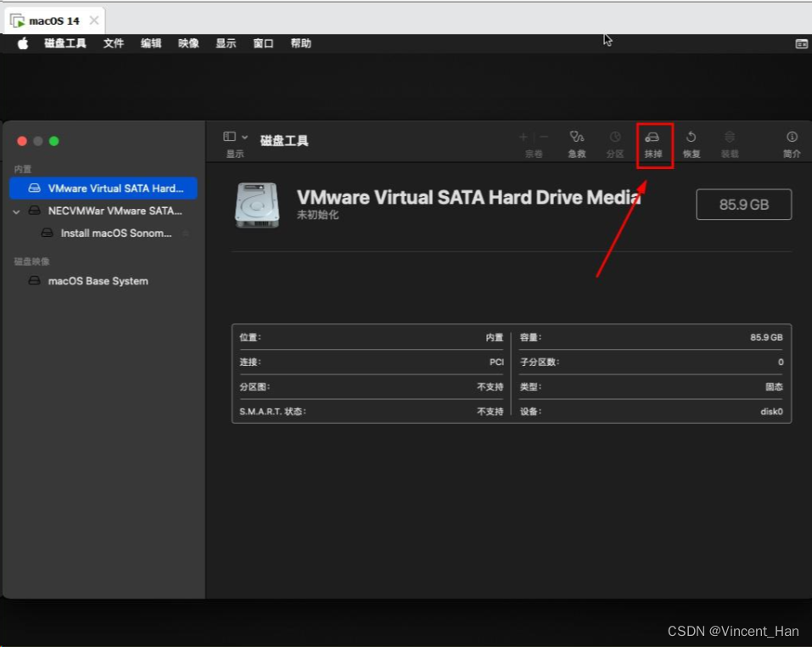Click the remove volume minus button
The width and height of the screenshot is (812, 647).
tap(544, 138)
